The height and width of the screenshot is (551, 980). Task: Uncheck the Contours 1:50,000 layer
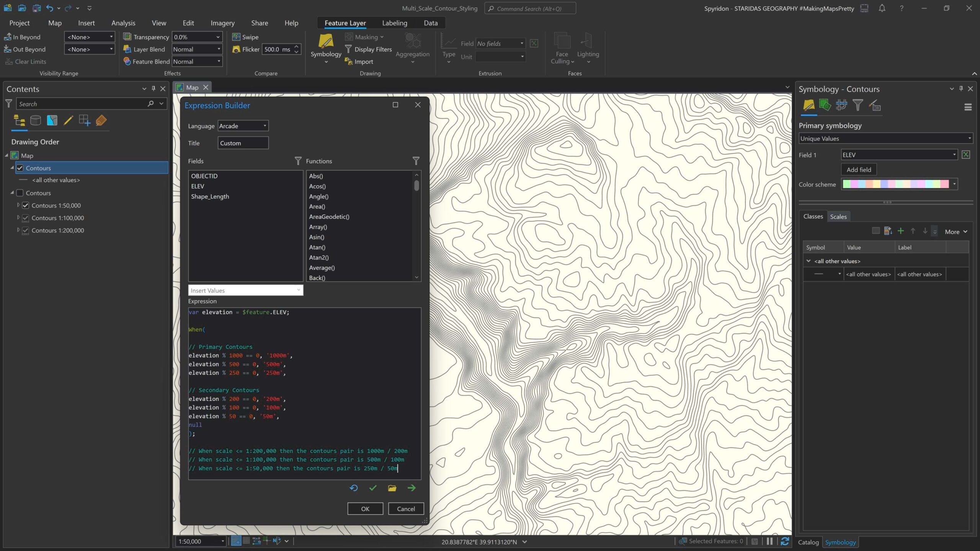(x=26, y=205)
